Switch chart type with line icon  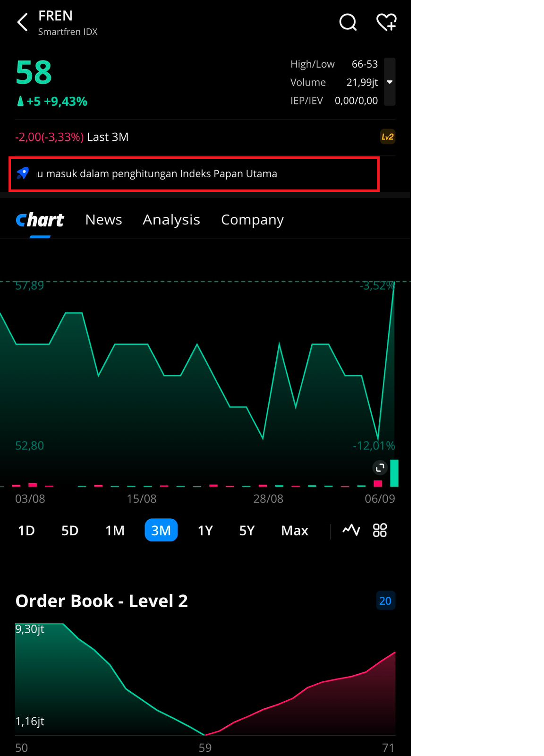point(351,530)
